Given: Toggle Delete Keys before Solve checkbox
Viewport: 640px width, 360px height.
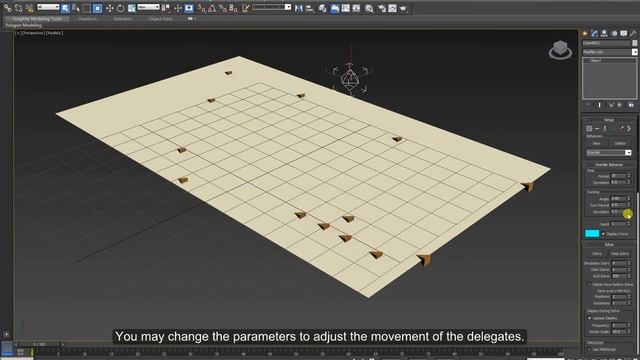Looking at the screenshot, I should pos(589,284).
